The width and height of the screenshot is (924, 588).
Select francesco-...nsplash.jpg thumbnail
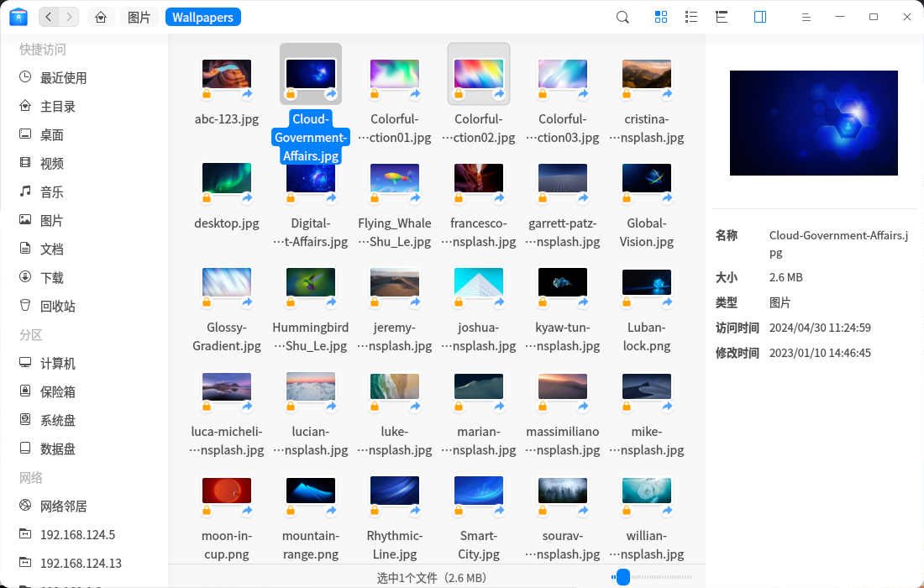tap(479, 179)
